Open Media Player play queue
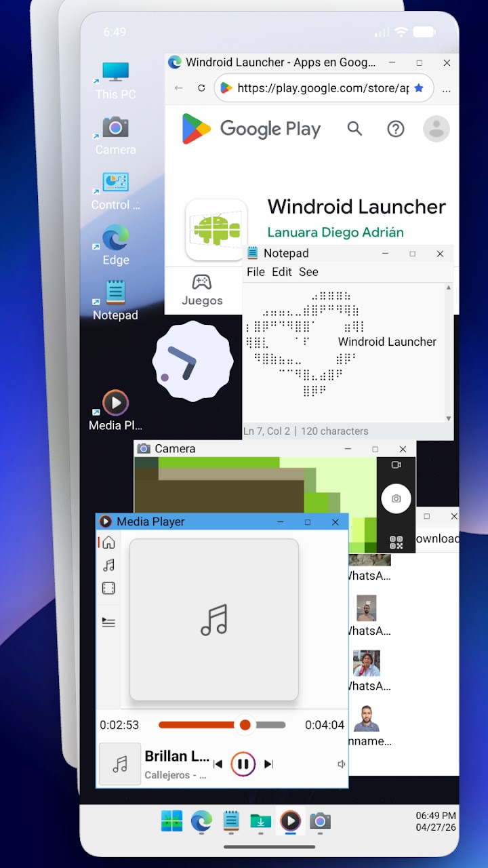Screen dimensions: 488x868 (x=108, y=622)
